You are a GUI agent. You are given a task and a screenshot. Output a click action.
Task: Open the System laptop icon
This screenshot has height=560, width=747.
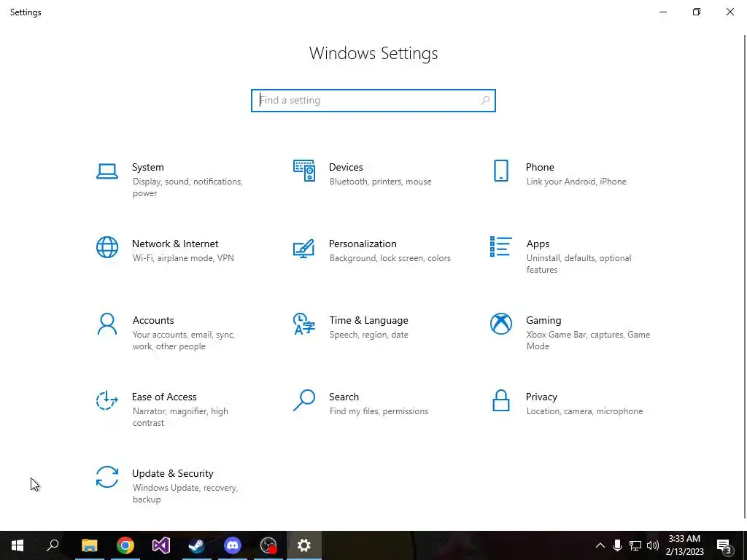point(107,171)
